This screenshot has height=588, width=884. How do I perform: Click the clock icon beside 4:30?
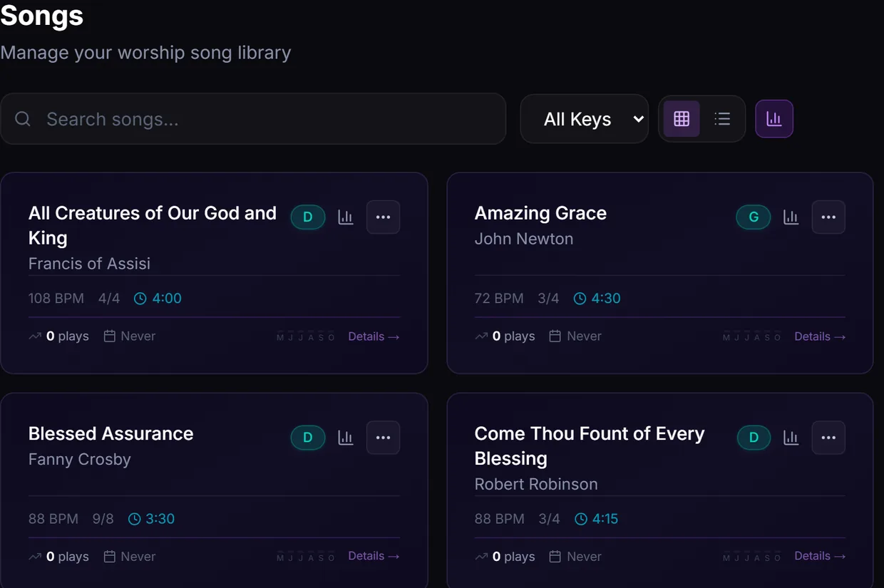[580, 299]
